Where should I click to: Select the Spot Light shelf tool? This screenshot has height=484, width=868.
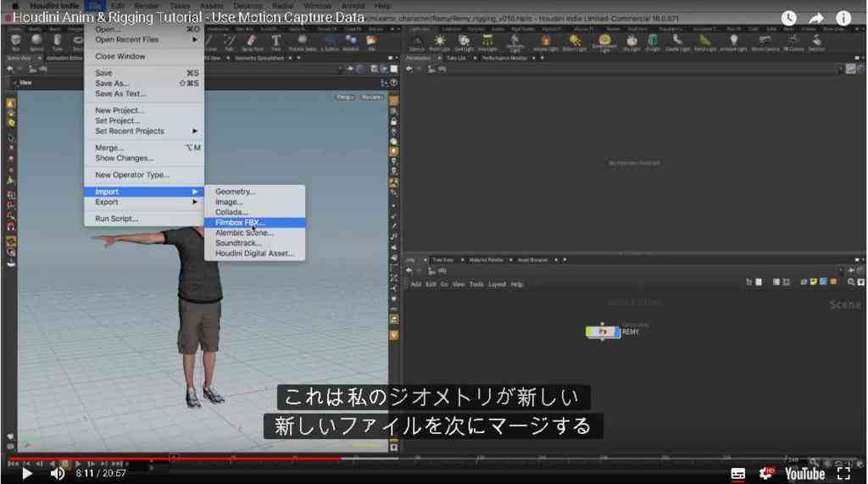click(x=464, y=42)
